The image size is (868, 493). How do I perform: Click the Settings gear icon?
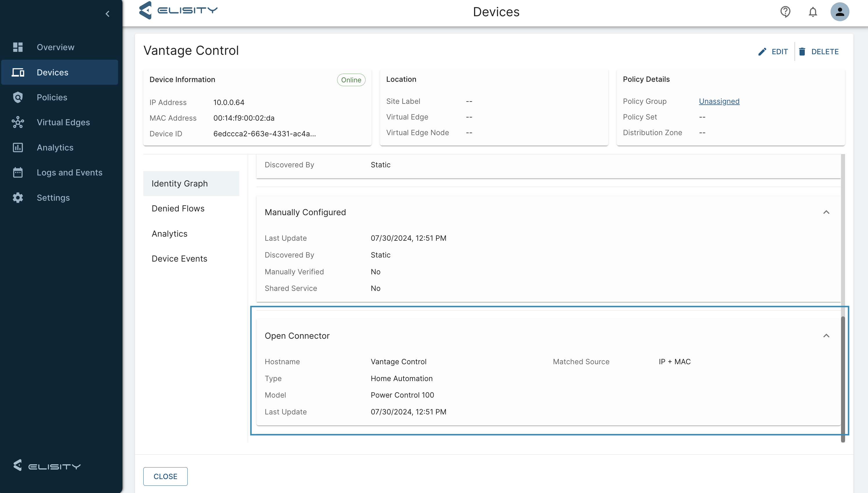pyautogui.click(x=18, y=198)
